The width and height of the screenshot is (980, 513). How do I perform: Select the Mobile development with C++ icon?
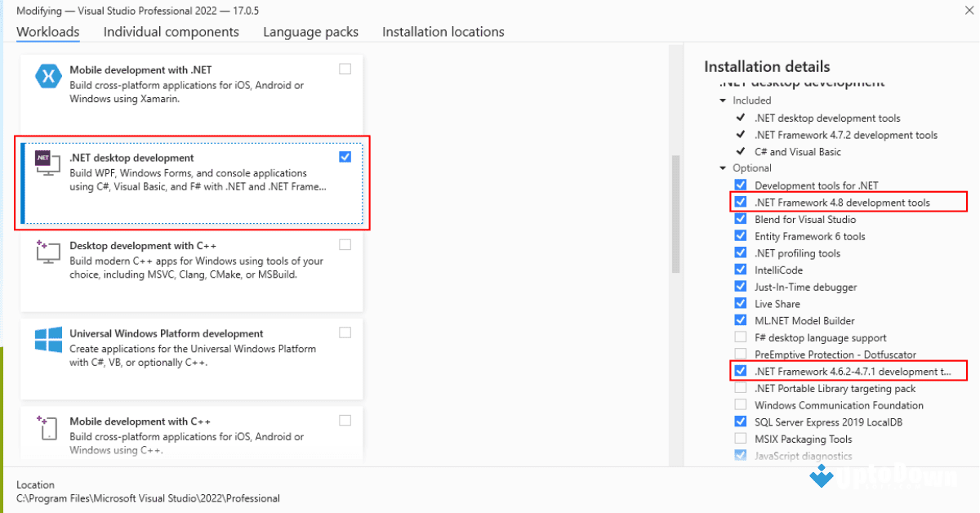click(x=48, y=426)
